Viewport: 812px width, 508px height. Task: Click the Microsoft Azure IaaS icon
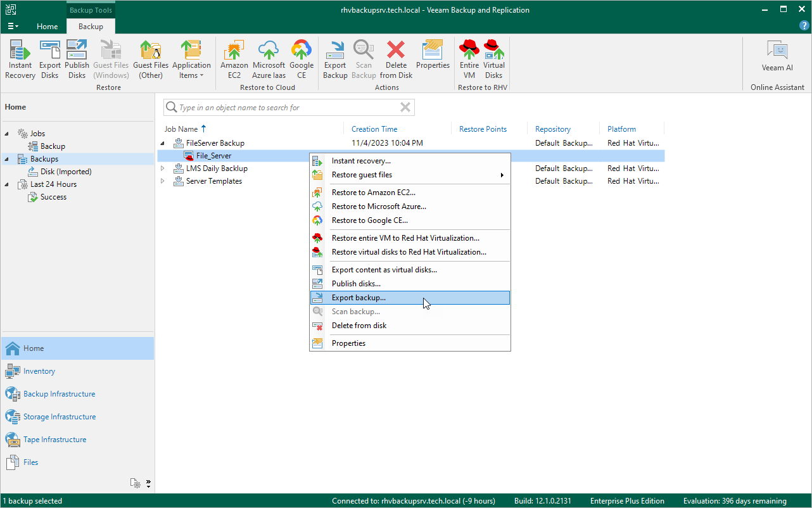(269, 60)
